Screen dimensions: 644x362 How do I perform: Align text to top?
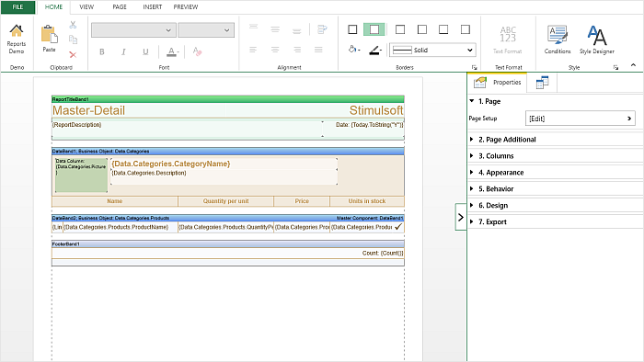253,27
